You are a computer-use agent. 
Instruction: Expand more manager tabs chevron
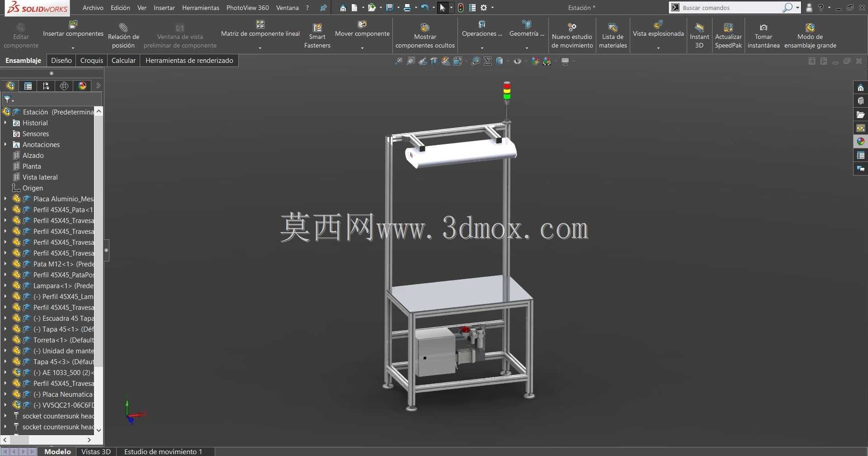[x=98, y=85]
